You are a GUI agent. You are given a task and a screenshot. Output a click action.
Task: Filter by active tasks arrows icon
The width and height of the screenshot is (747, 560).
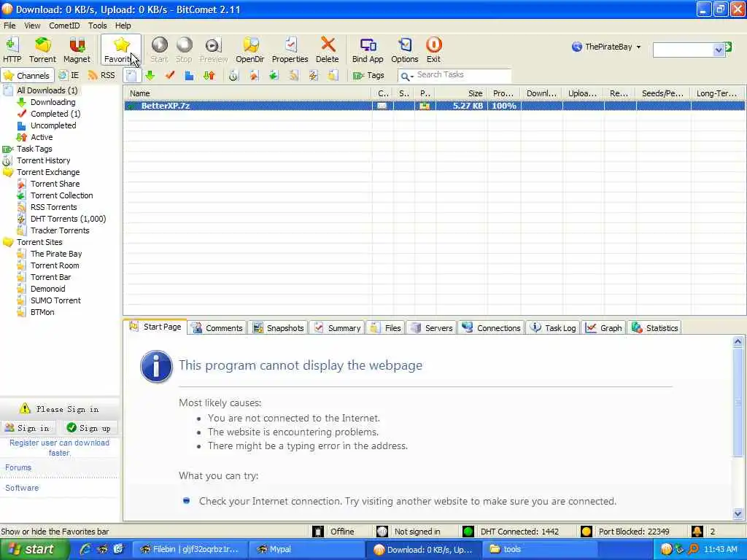209,75
